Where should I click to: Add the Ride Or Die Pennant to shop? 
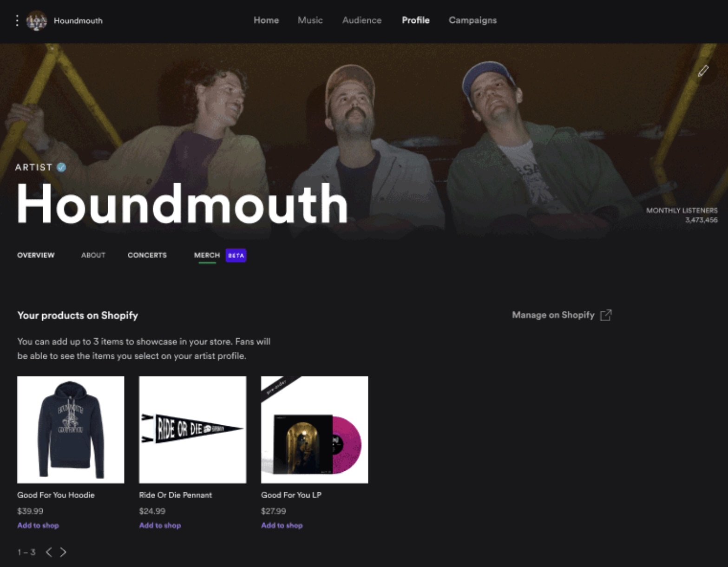(x=160, y=526)
